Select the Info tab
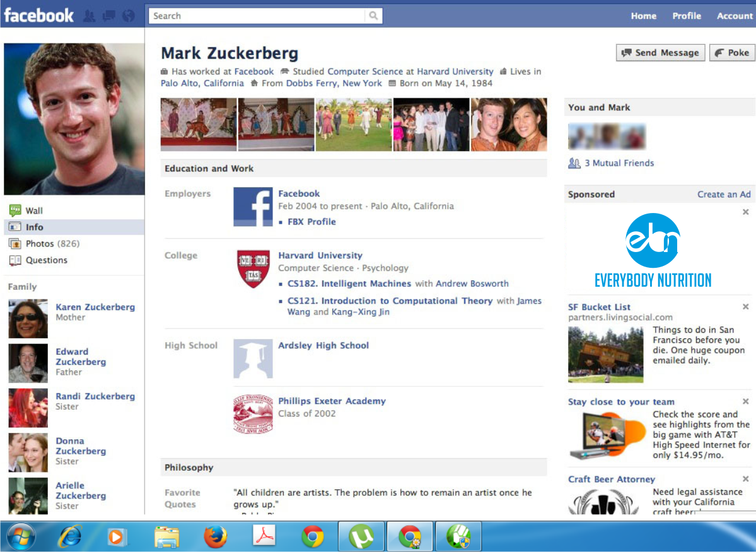 tap(74, 227)
